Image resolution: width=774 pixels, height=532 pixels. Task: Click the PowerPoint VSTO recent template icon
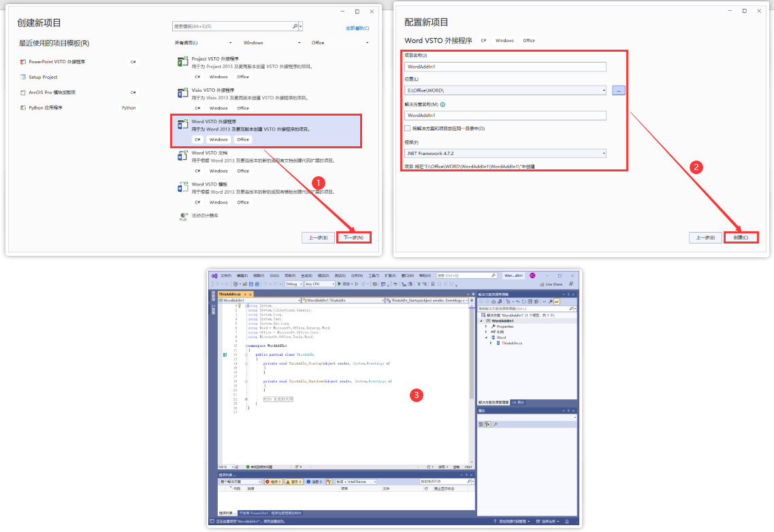click(22, 62)
